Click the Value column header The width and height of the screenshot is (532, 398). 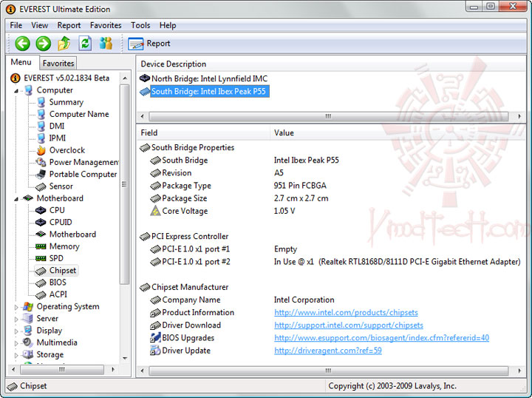[398, 132]
